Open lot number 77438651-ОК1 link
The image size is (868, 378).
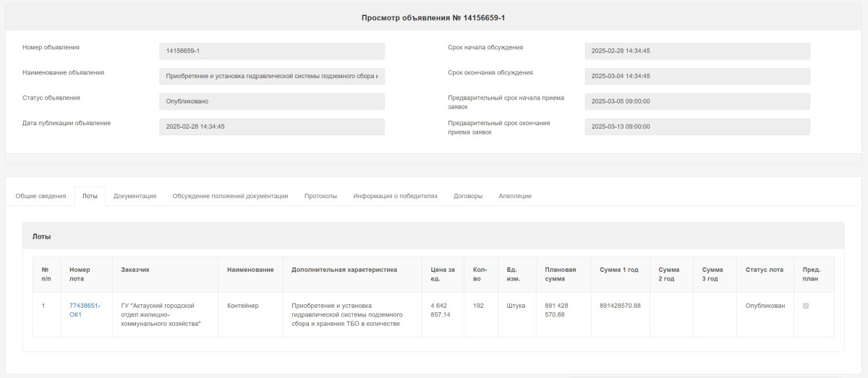tap(85, 310)
